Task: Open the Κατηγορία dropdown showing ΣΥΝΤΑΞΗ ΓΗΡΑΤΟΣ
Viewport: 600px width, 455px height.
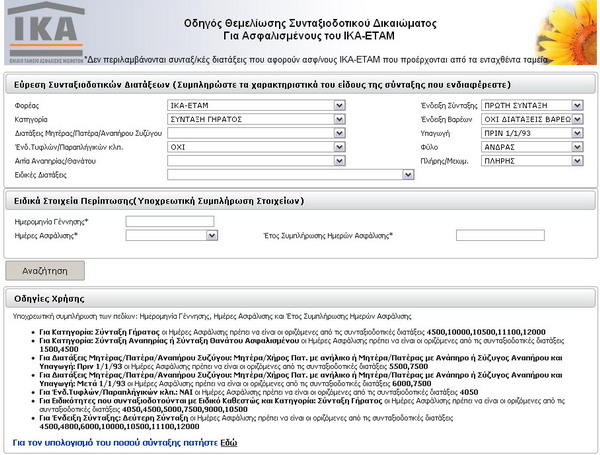Action: 256,119
